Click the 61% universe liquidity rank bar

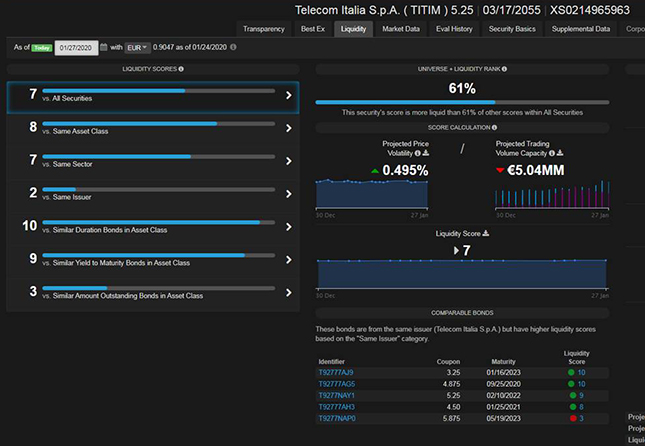click(462, 102)
